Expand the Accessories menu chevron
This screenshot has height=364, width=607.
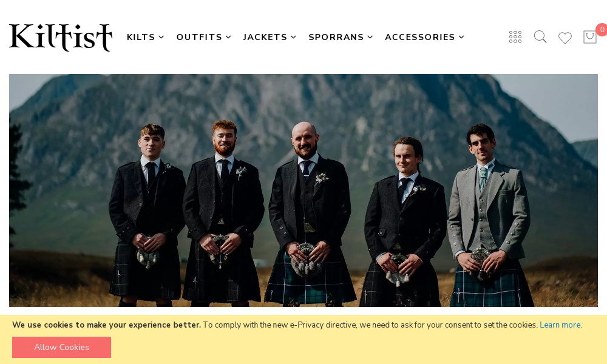point(461,37)
